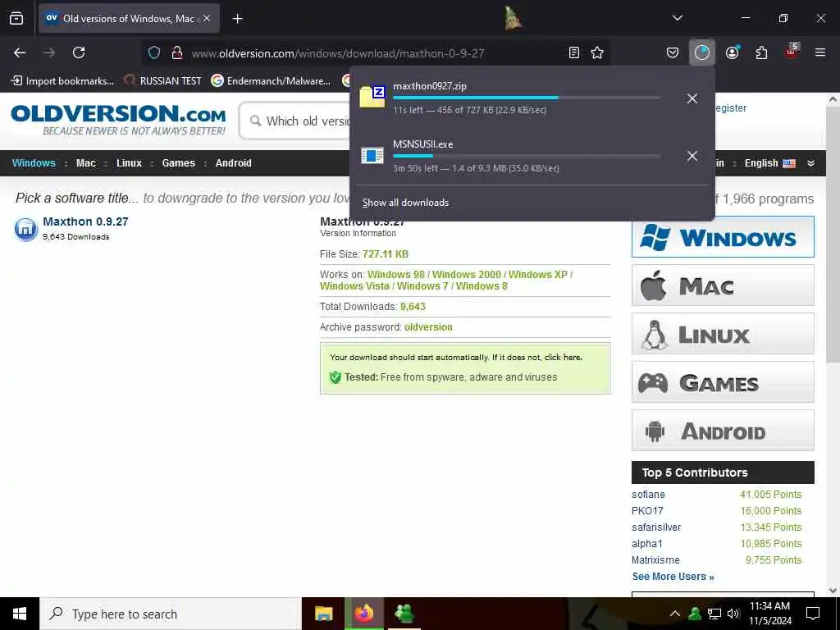Open the Windows Start menu
Viewport: 840px width, 630px height.
coord(20,614)
